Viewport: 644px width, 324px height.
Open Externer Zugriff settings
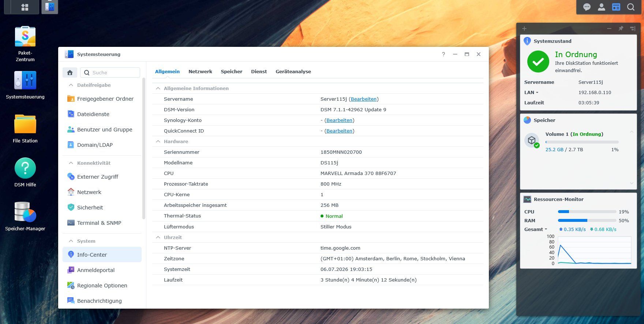coord(102,177)
